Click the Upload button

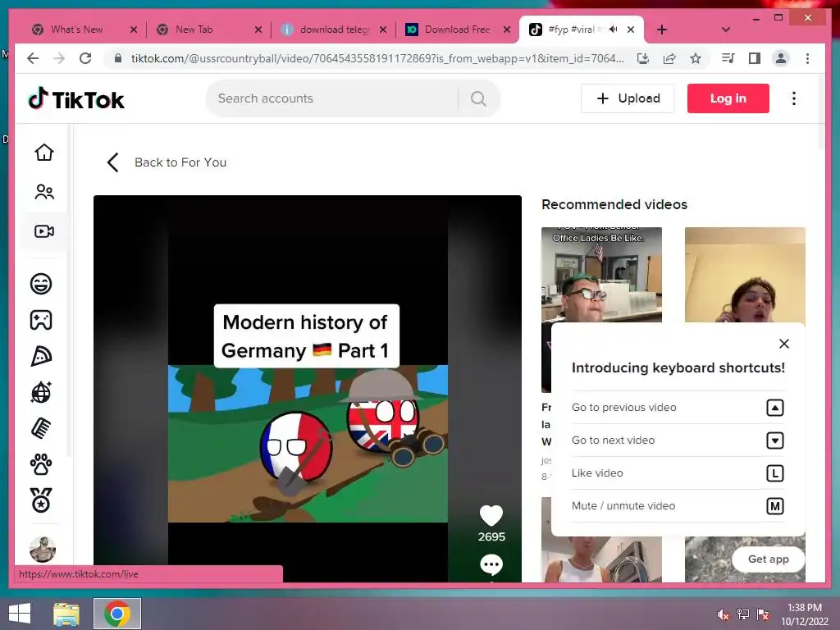click(x=628, y=98)
